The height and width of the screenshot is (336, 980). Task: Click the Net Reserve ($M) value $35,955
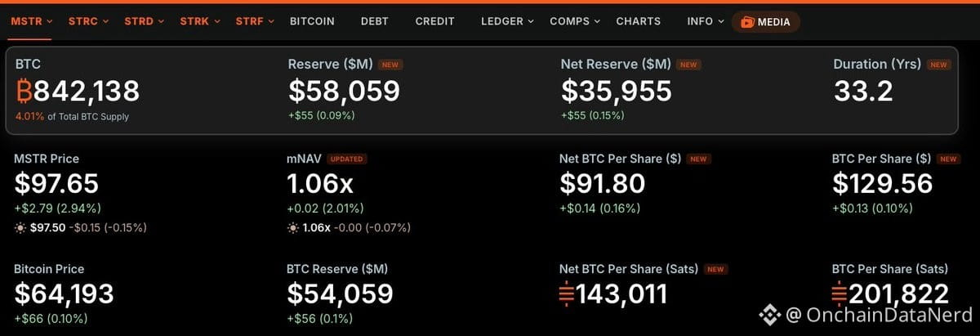(617, 91)
